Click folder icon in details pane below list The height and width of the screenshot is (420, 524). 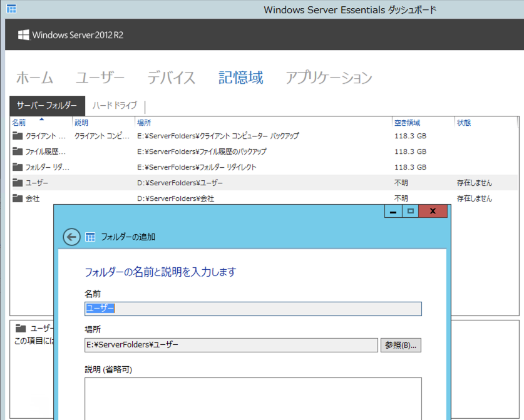21,329
